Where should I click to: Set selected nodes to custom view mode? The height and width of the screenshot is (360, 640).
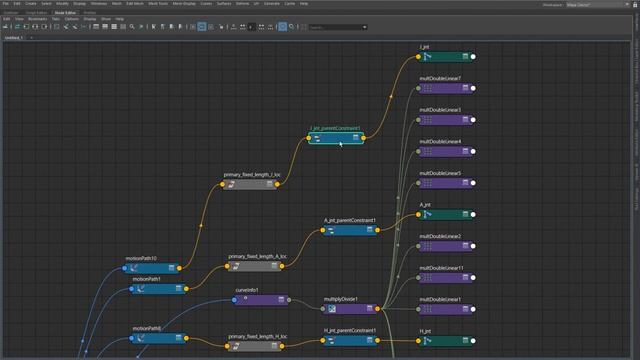tap(123, 27)
